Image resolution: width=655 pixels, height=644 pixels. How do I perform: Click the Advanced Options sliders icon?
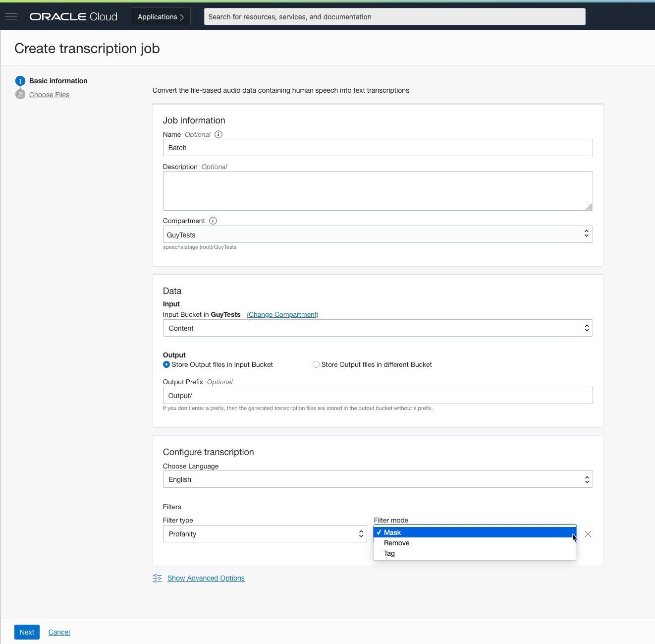tap(158, 578)
